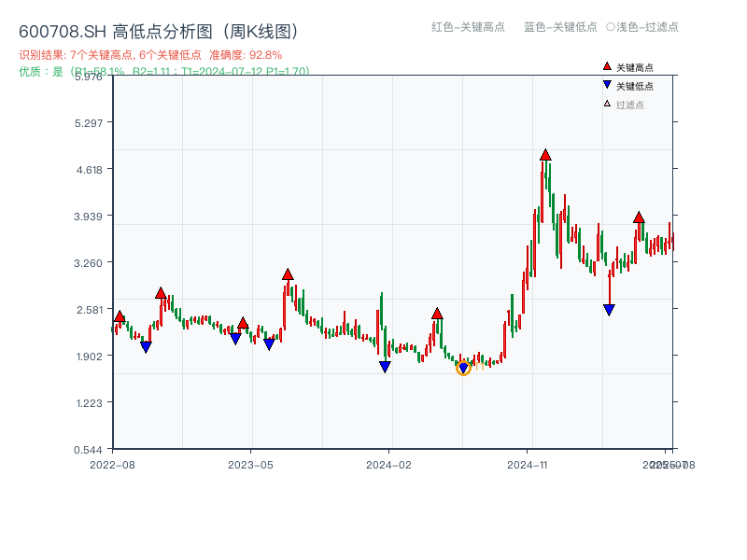
Task: Click the orange-circled filter point marker on the chart
Action: click(463, 368)
